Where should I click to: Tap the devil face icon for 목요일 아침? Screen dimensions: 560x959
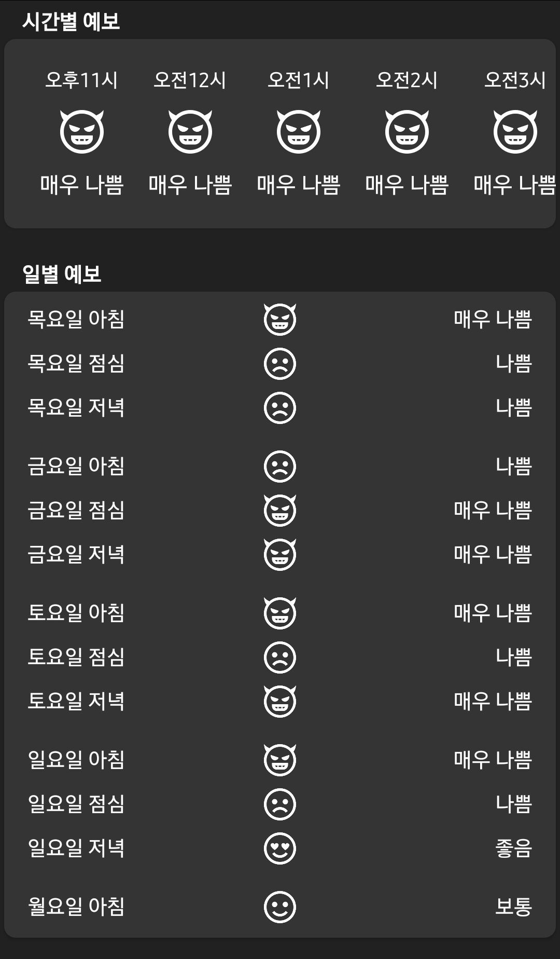pyautogui.click(x=280, y=319)
